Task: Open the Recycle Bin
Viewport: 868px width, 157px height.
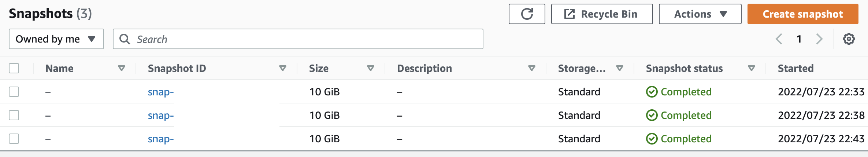Action: coord(602,14)
